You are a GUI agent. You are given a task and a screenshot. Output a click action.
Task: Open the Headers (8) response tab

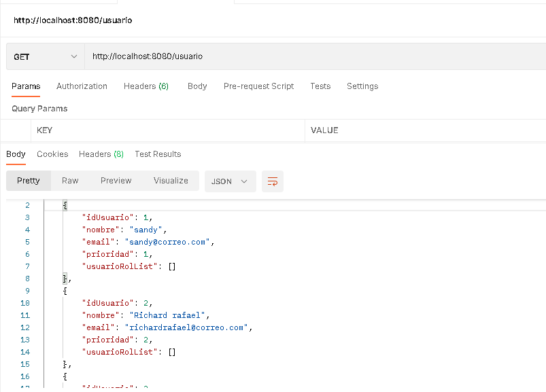pos(101,154)
